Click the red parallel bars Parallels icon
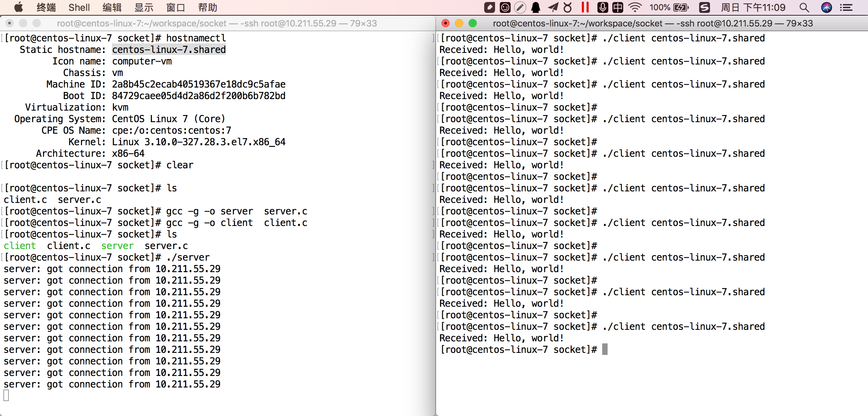The width and height of the screenshot is (868, 416). (585, 7)
